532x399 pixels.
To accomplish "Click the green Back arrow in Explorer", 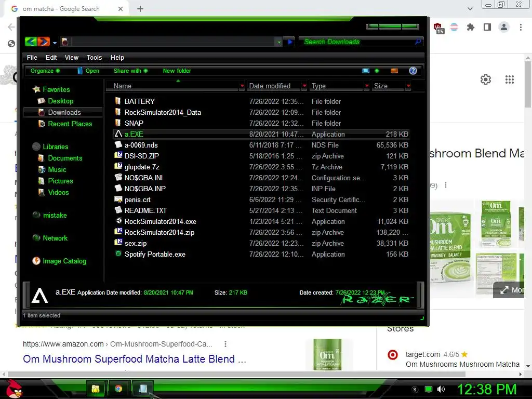I will click(x=31, y=42).
